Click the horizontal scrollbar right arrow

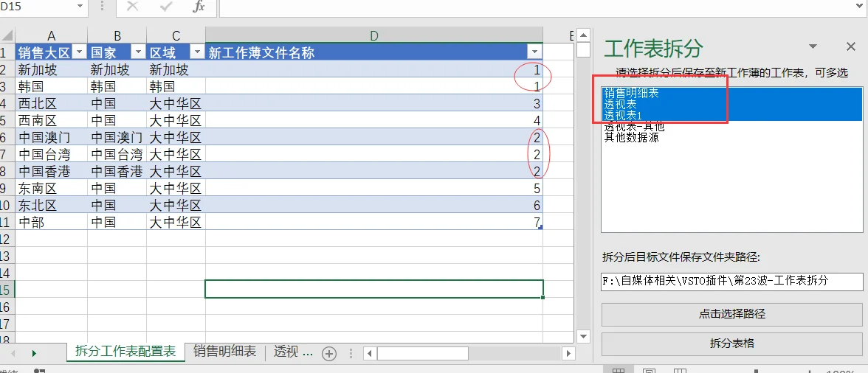568,353
